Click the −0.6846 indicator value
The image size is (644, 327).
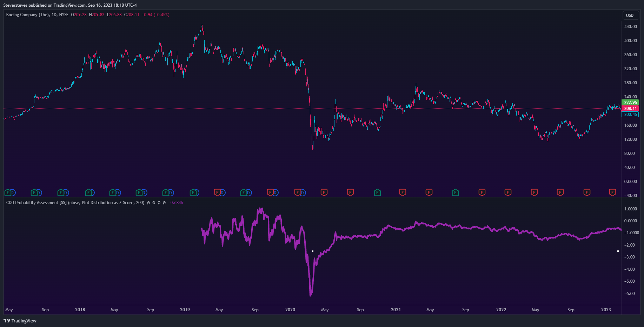[175, 203]
